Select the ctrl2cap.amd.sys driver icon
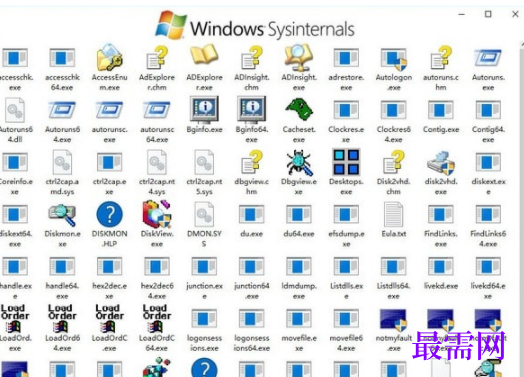Image resolution: width=524 pixels, height=377 pixels. 62,162
